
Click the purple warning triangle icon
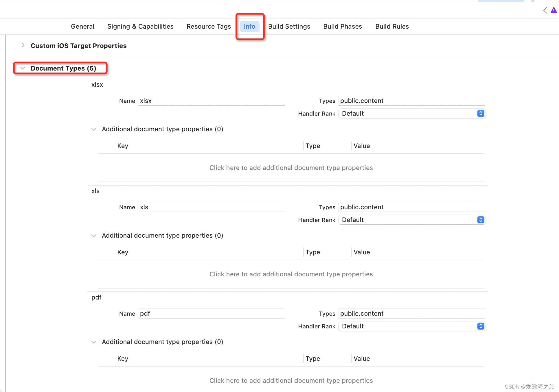pos(554,10)
